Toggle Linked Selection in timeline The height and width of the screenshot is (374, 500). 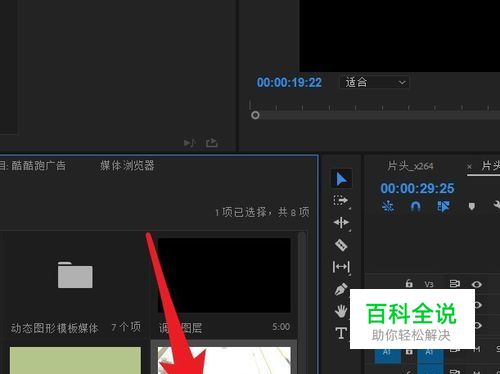click(x=443, y=206)
